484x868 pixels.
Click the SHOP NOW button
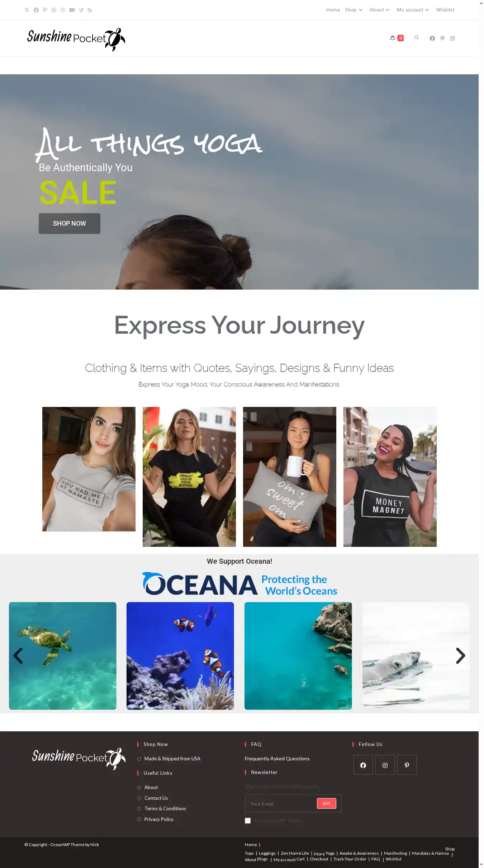pyautogui.click(x=70, y=224)
